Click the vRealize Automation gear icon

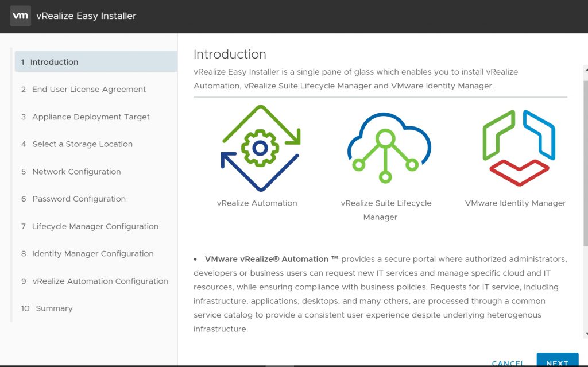pyautogui.click(x=260, y=148)
